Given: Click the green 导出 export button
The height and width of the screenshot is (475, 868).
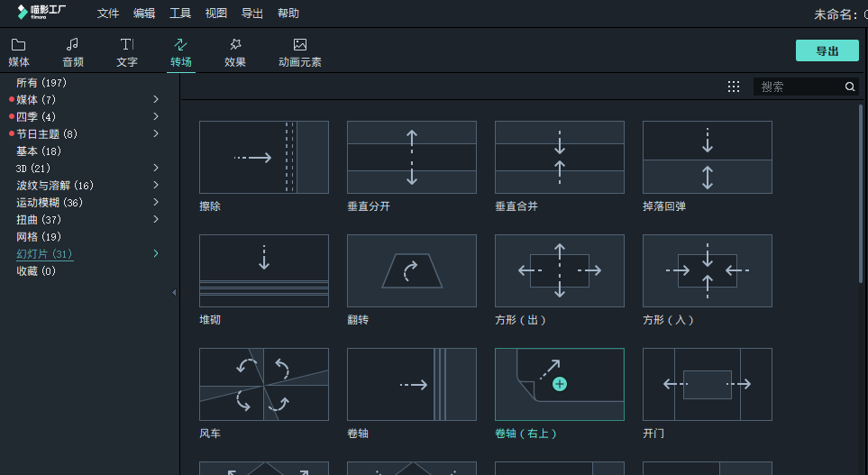Looking at the screenshot, I should 827,50.
